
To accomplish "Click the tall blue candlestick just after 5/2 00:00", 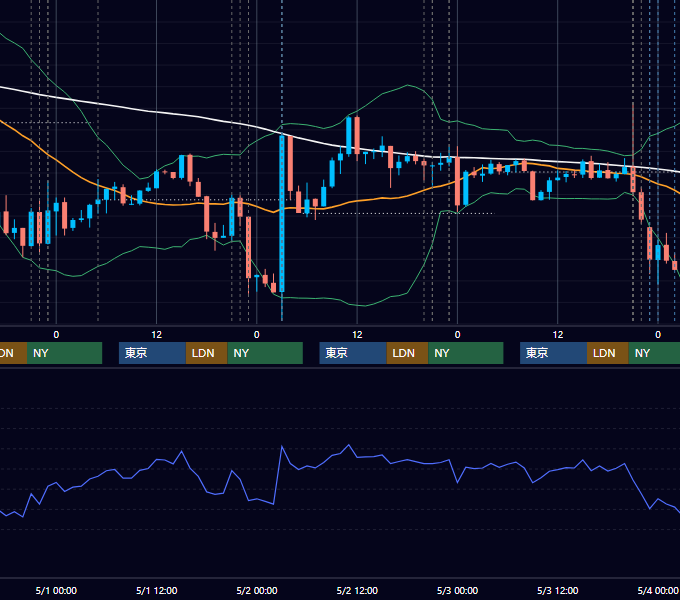I will pyautogui.click(x=282, y=214).
